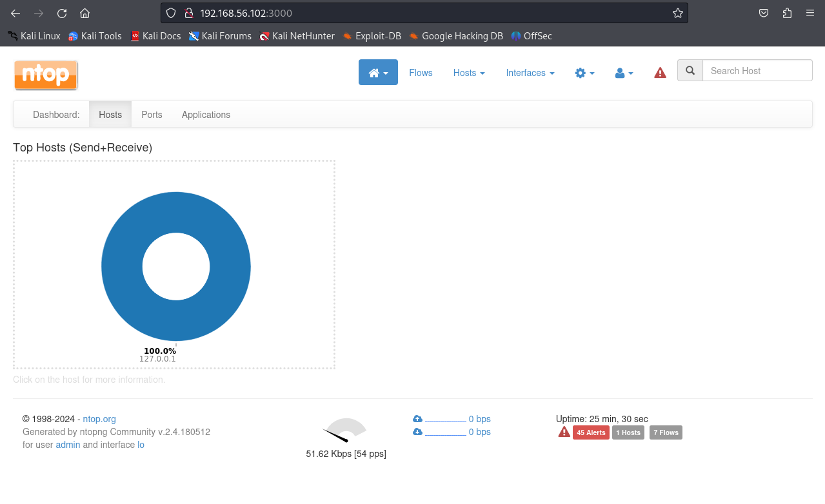The width and height of the screenshot is (825, 504).
Task: Click the search magnifier icon
Action: tap(690, 71)
